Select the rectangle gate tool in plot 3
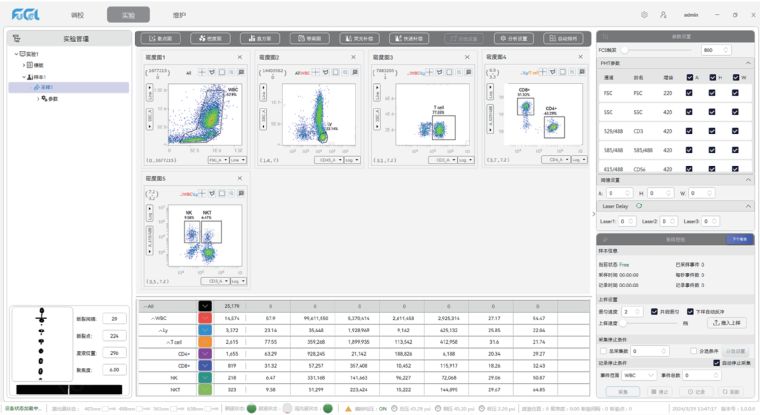760x415 pixels. (x=448, y=72)
